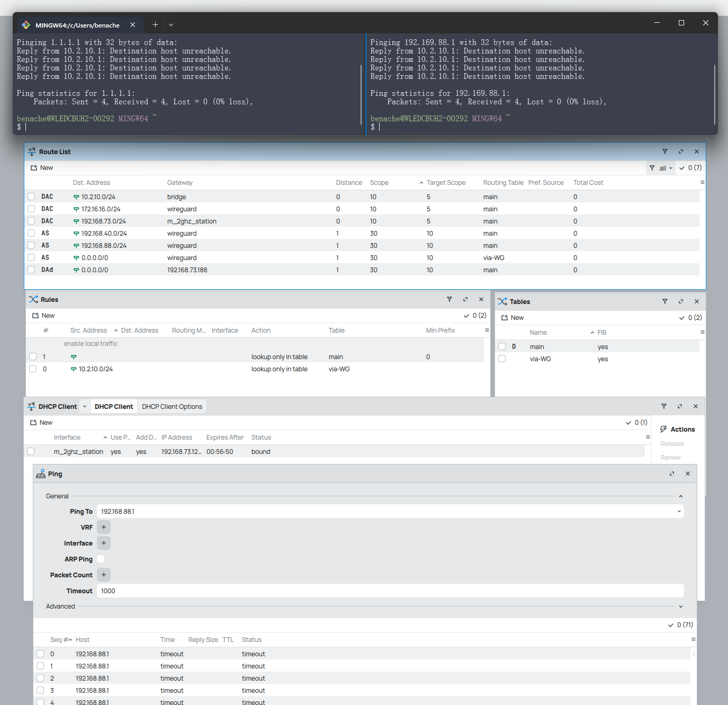This screenshot has height=705, width=728.
Task: Expand the Ping To address dropdown
Action: coord(678,511)
